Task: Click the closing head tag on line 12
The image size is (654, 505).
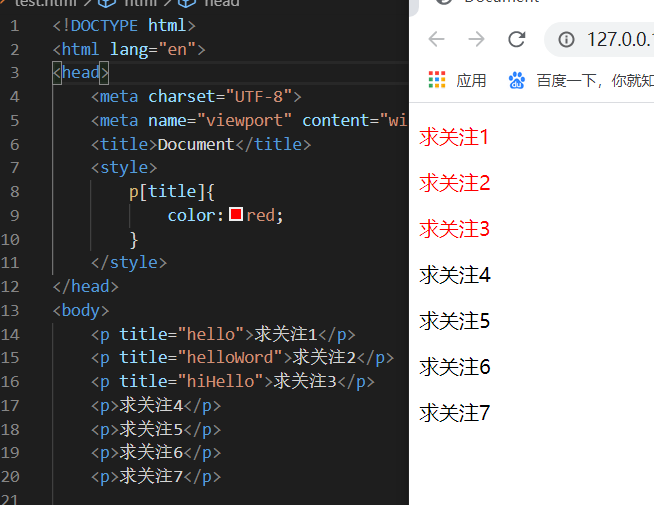Action: 86,286
